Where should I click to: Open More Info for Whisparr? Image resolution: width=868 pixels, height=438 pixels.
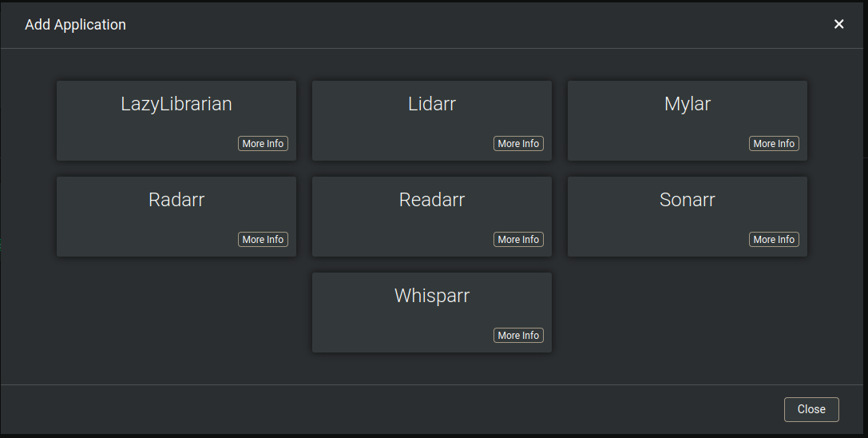click(x=518, y=336)
